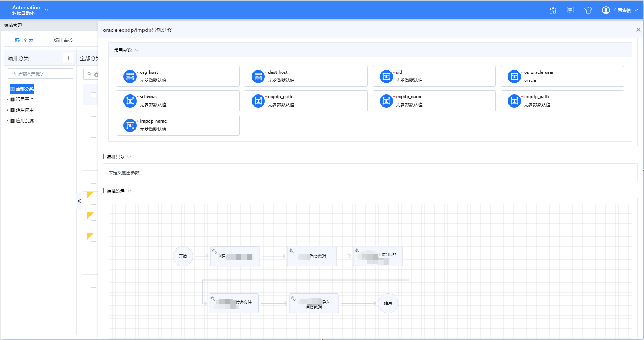Viewport: 644px width, 340px height.
Task: Click the user avatar icon
Action: 606,10
